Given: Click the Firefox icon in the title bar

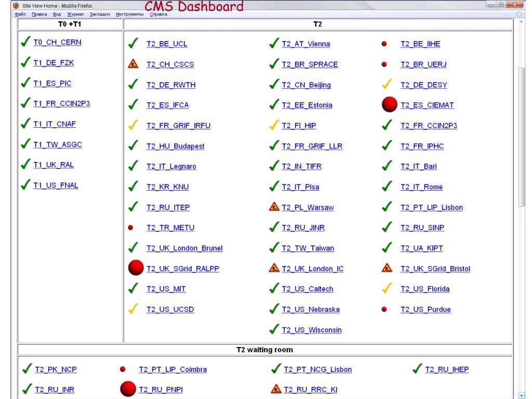Looking at the screenshot, I should (16, 5).
